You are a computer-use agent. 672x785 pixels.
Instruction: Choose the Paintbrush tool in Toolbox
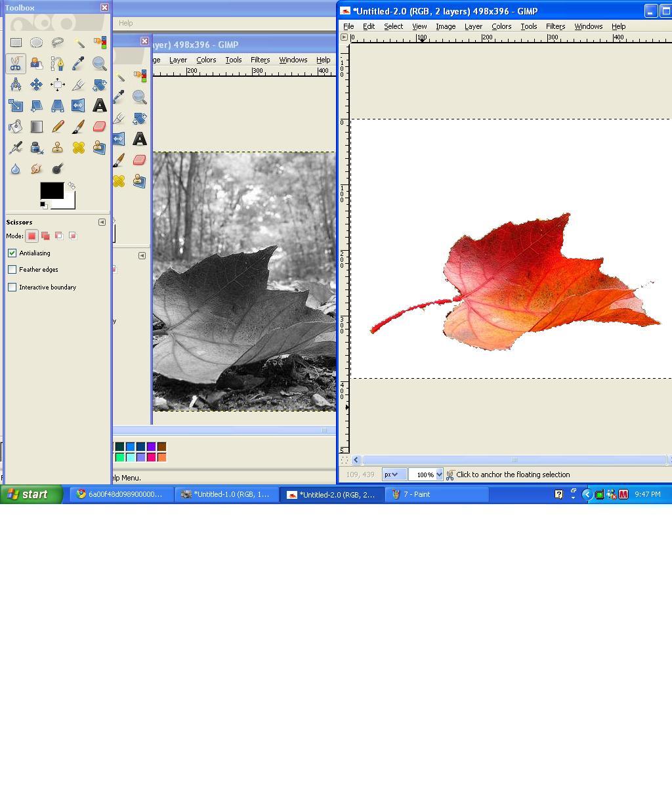[x=79, y=127]
